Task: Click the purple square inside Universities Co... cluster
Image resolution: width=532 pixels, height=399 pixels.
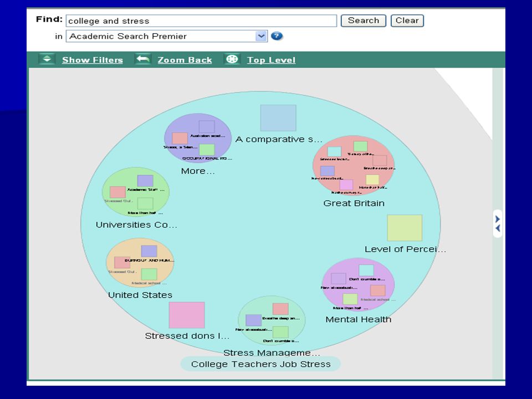Action: [x=145, y=181]
